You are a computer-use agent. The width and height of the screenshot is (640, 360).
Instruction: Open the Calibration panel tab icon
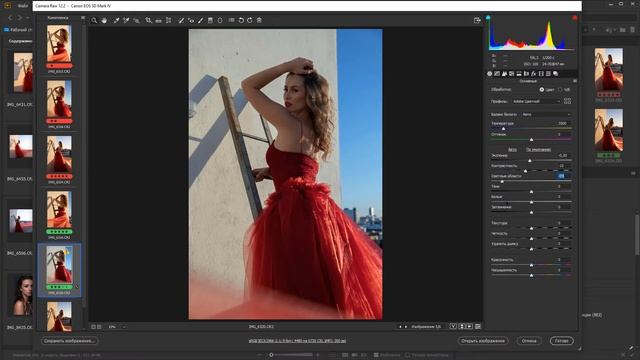(x=541, y=74)
